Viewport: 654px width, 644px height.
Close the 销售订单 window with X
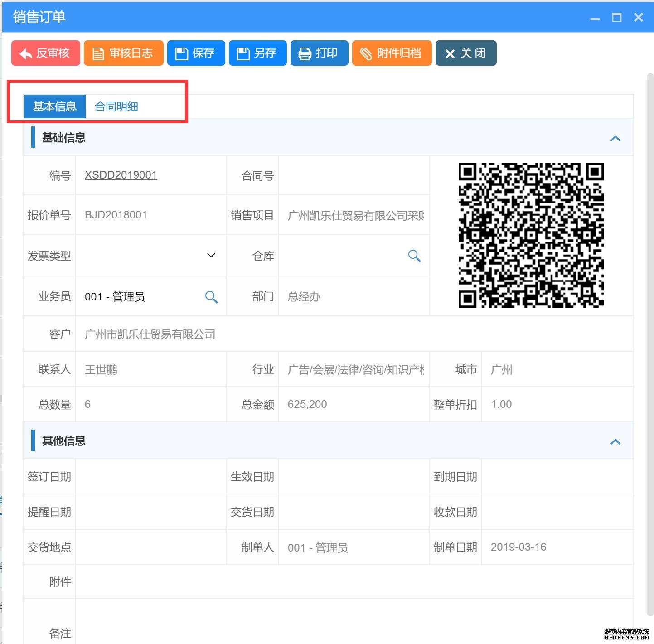[639, 18]
